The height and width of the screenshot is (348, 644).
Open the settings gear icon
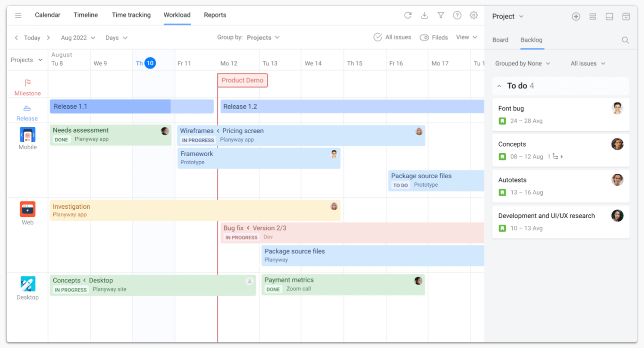[x=474, y=16]
